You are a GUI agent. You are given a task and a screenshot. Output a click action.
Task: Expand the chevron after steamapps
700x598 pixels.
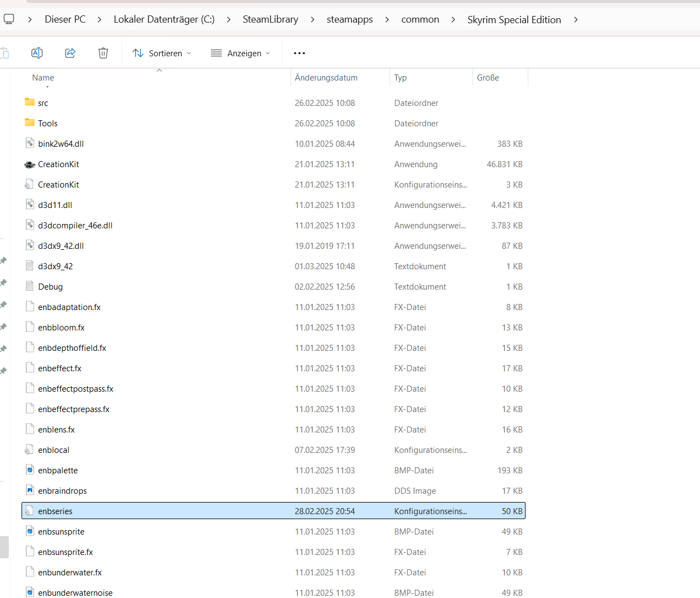pyautogui.click(x=387, y=19)
